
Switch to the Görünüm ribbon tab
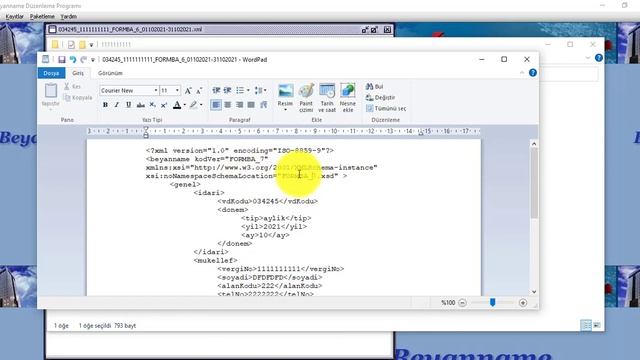click(110, 73)
